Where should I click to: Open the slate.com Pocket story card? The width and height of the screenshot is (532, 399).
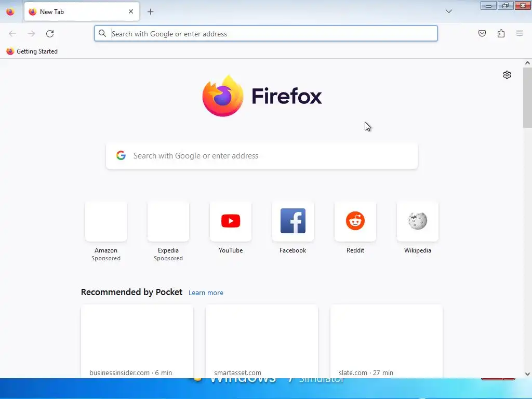(x=387, y=341)
